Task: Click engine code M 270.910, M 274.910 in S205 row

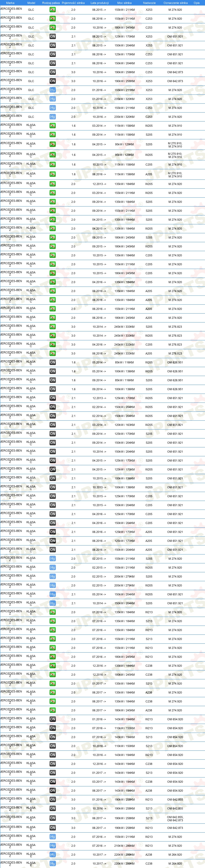Action: click(x=175, y=145)
